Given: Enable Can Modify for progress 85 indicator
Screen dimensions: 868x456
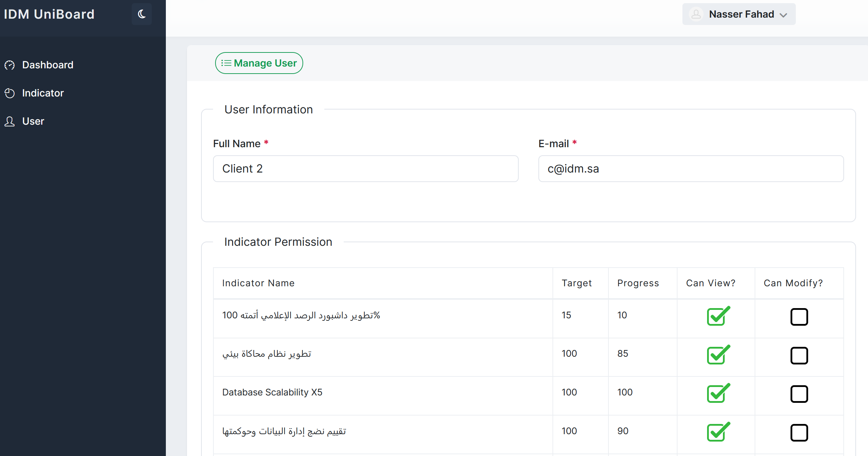Looking at the screenshot, I should [x=799, y=355].
